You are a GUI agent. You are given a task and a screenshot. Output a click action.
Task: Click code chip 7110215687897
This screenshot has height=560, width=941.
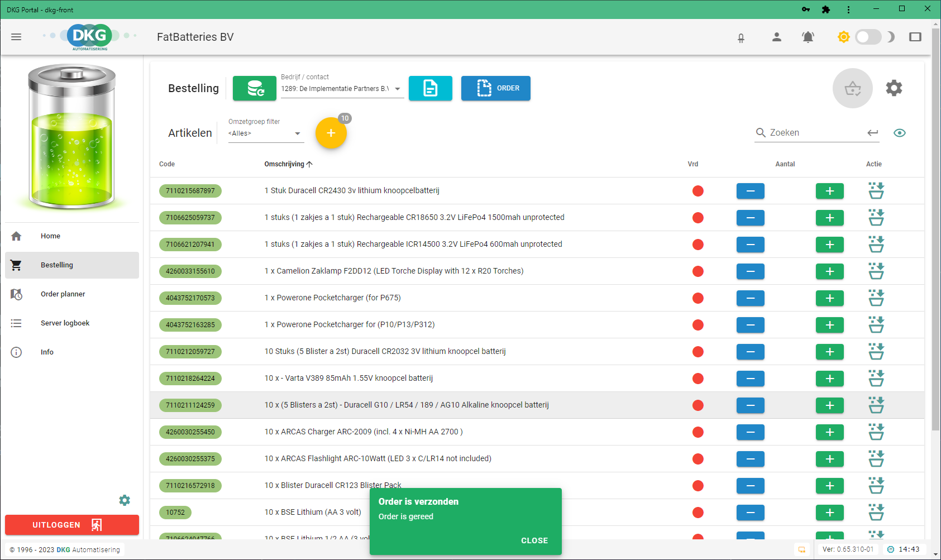[x=190, y=191]
